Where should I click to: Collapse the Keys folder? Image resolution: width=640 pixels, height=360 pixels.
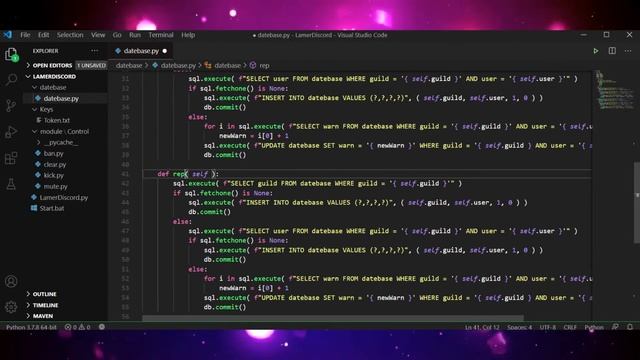point(65,109)
